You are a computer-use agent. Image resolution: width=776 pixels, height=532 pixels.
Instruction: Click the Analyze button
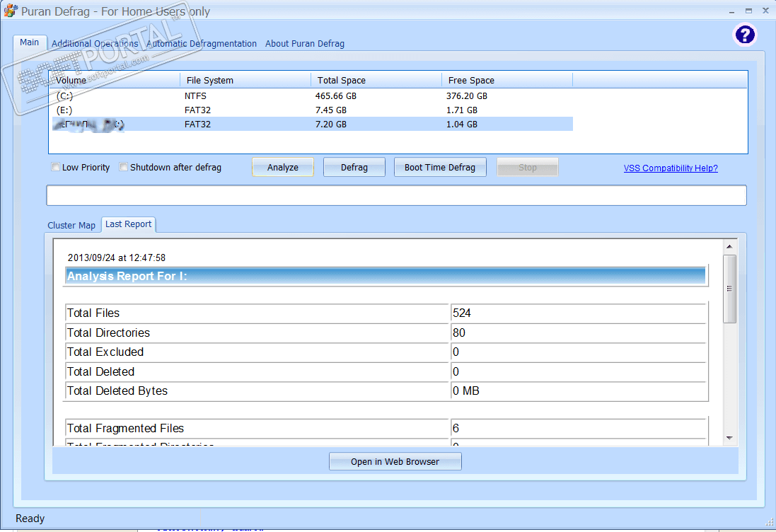click(x=282, y=167)
